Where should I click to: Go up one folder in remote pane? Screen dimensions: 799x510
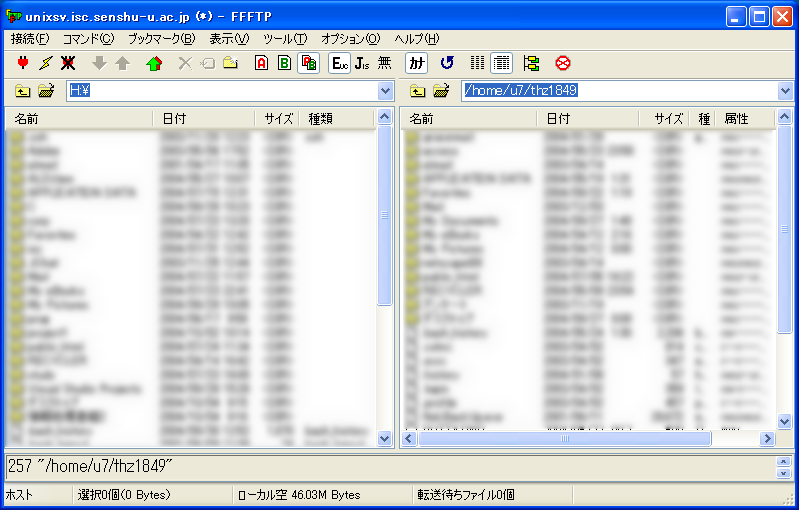(417, 91)
